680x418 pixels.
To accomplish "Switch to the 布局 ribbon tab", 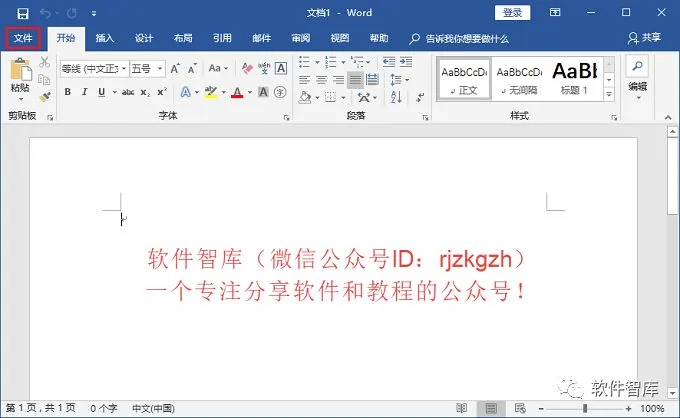I will 183,38.
